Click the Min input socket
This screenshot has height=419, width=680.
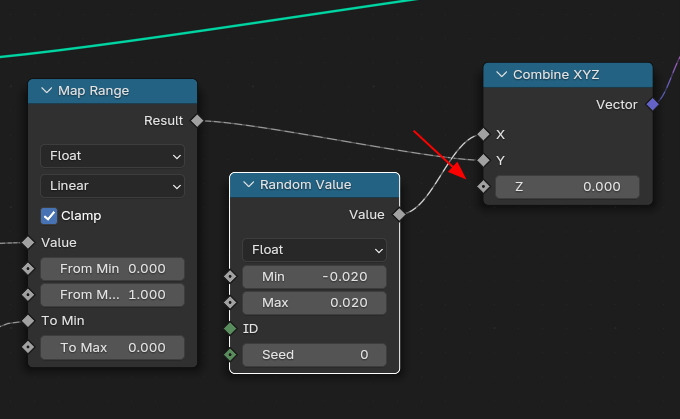click(x=230, y=276)
